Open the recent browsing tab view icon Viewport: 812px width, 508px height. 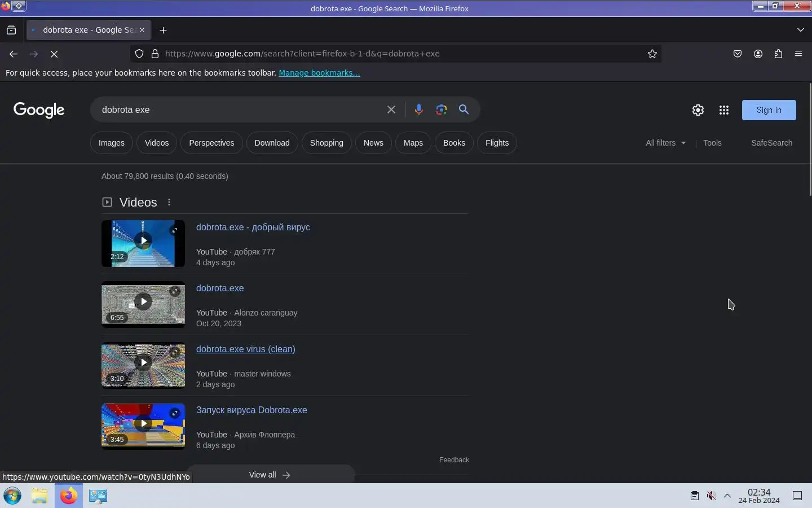(11, 30)
